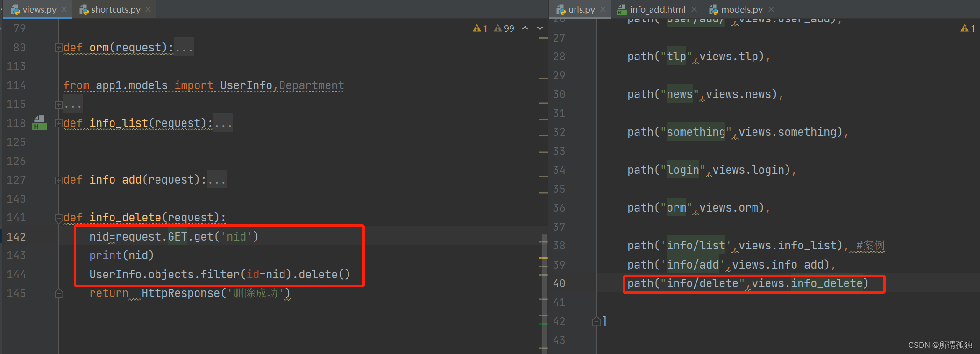This screenshot has height=354, width=980.
Task: Click the path("login" line in urls.py
Action: tap(712, 170)
